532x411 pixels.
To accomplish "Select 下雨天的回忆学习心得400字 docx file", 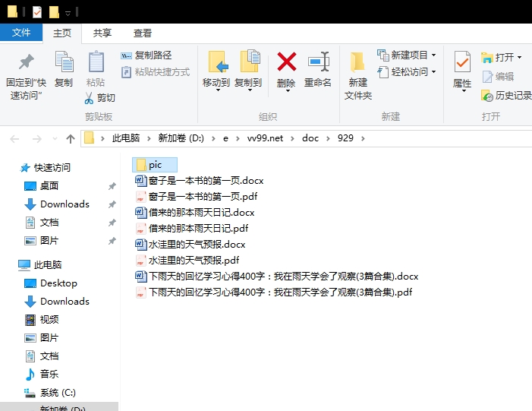I will [277, 277].
